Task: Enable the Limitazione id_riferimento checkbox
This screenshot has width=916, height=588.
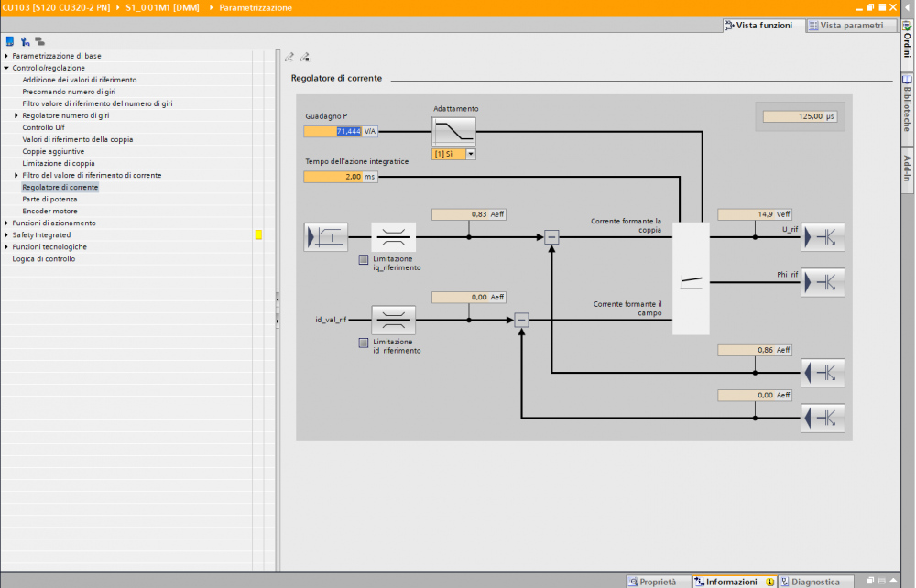Action: coord(364,343)
